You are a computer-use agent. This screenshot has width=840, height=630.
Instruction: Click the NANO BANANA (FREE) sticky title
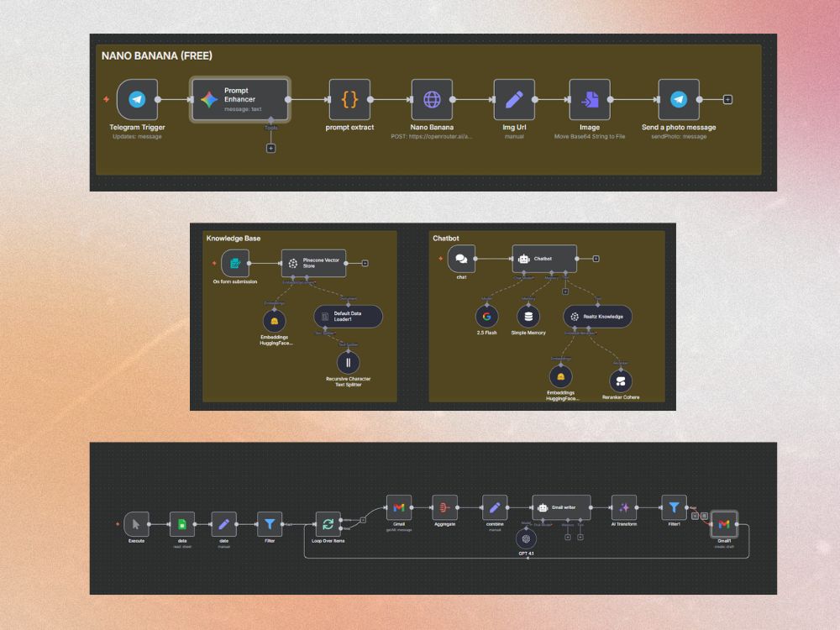[157, 55]
